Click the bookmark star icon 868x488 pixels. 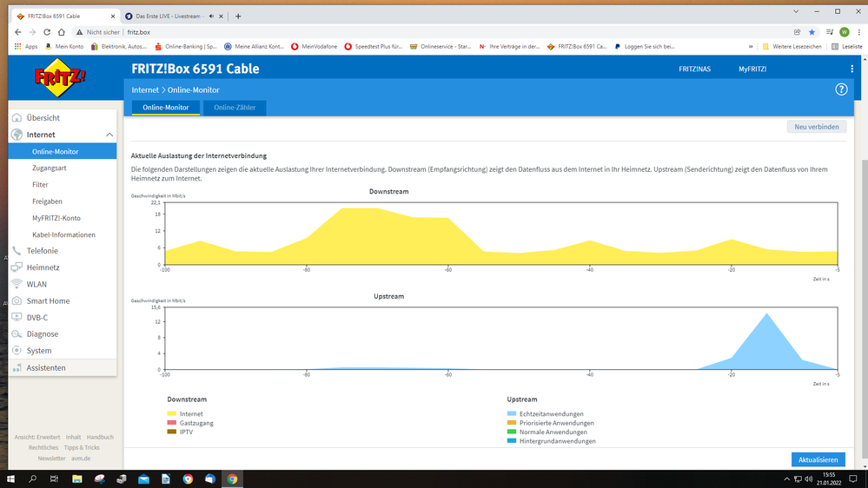(x=812, y=32)
